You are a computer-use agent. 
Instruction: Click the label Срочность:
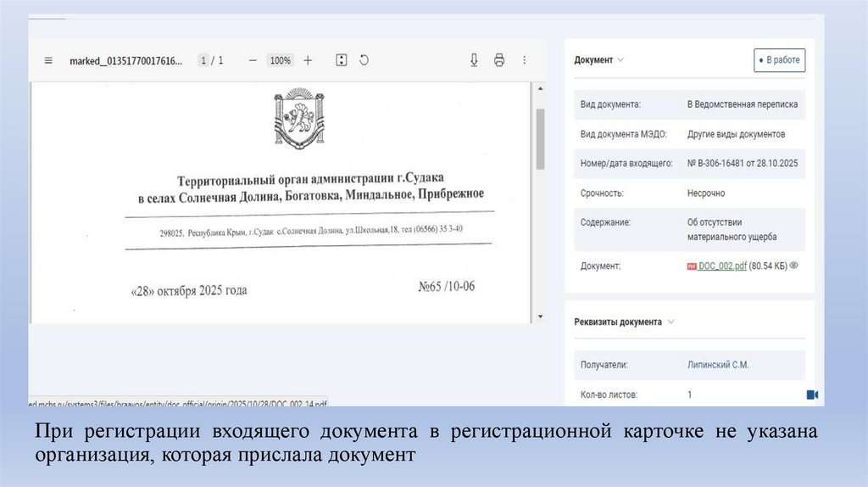coord(602,193)
